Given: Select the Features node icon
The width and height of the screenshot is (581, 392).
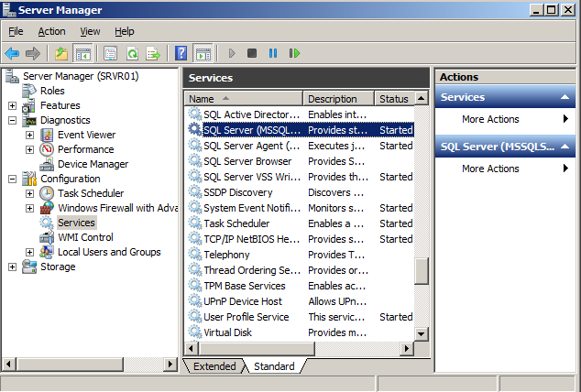Looking at the screenshot, I should [29, 105].
